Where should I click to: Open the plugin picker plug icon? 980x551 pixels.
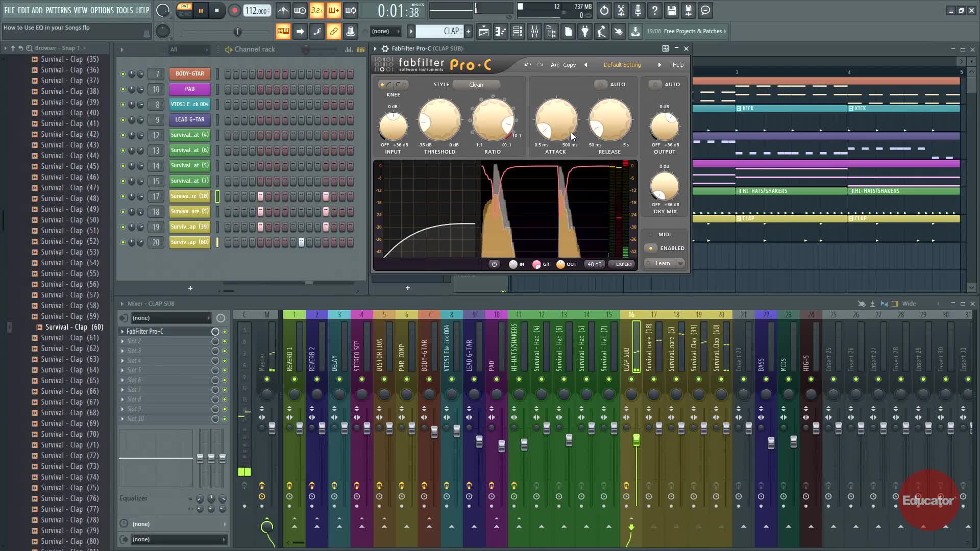point(585,32)
